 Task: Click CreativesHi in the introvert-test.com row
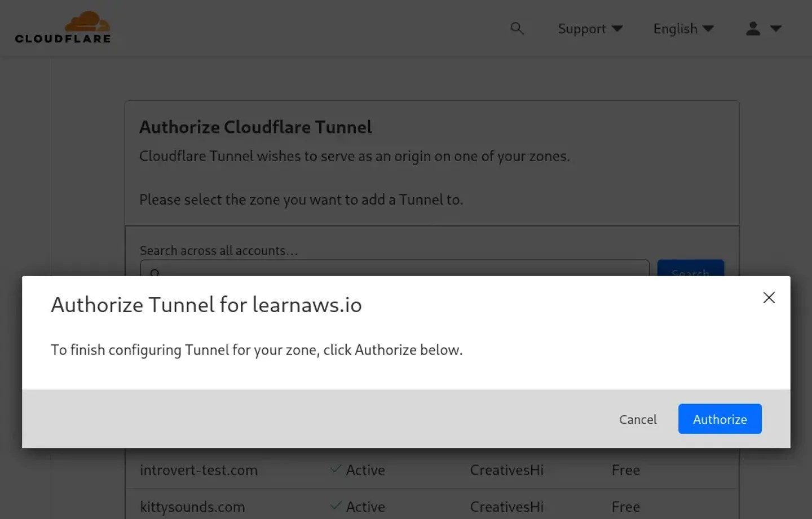506,470
